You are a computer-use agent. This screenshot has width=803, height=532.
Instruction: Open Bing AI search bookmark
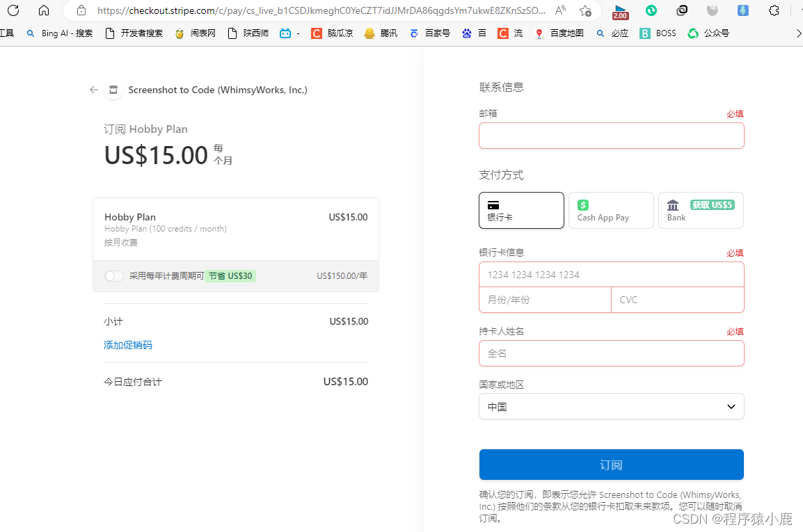tap(60, 33)
